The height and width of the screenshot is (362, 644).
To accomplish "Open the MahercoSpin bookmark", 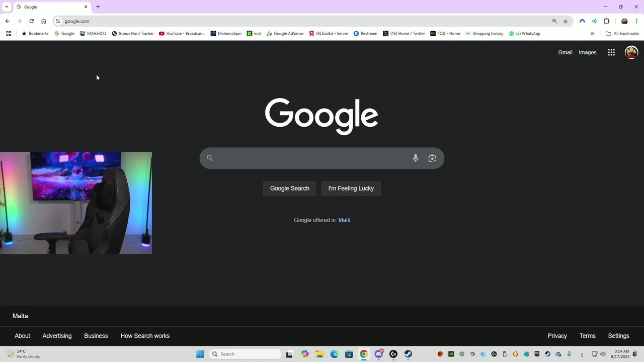I will (226, 34).
